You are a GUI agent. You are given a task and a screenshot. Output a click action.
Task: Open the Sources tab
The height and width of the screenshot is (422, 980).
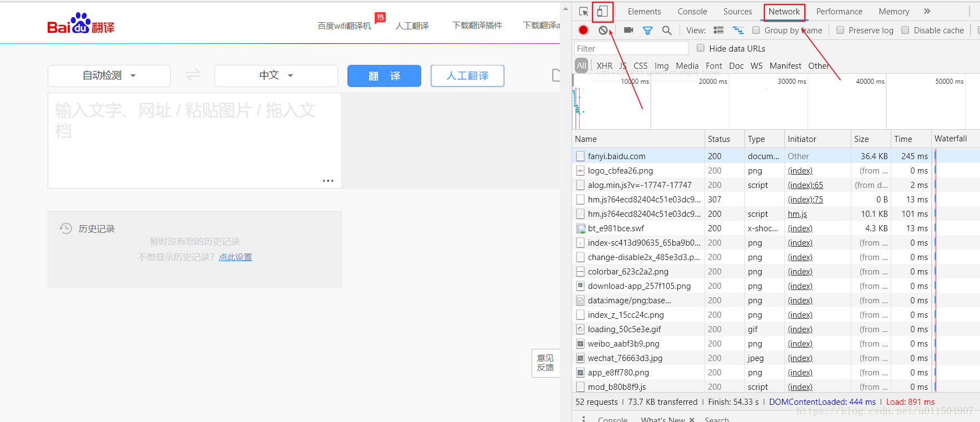pos(738,12)
